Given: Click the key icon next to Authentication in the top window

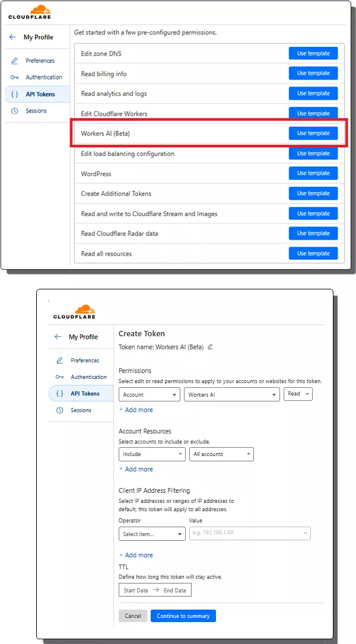Looking at the screenshot, I should [x=15, y=77].
